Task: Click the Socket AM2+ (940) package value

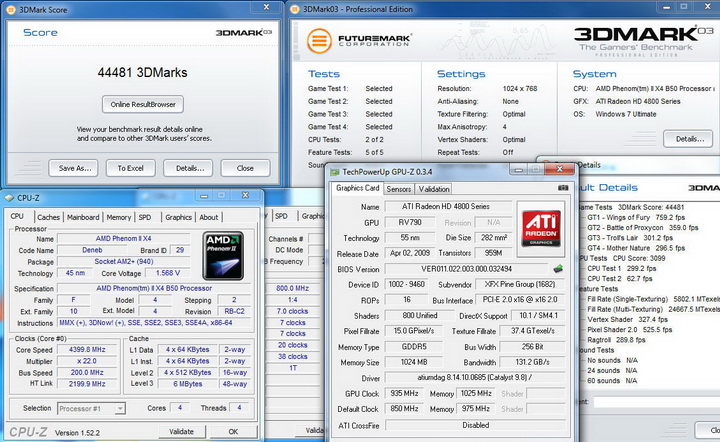Action: [124, 261]
